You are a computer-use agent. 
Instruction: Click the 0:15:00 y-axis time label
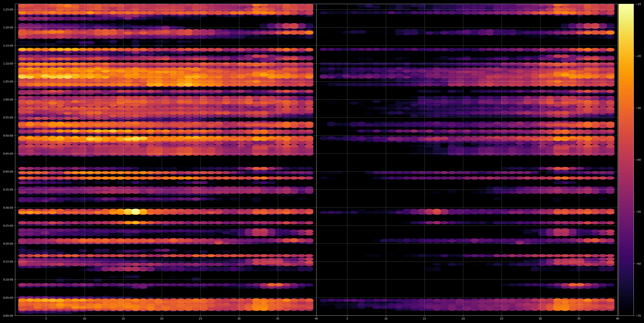pyautogui.click(x=8, y=262)
